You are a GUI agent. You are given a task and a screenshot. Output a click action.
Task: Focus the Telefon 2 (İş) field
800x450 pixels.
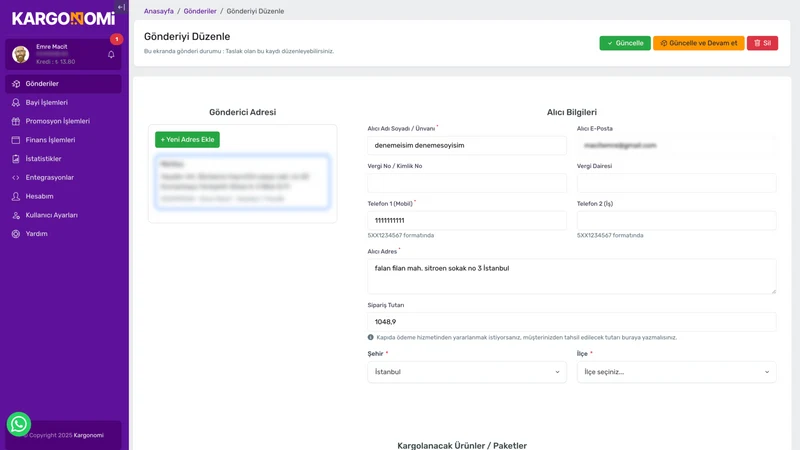coord(677,220)
